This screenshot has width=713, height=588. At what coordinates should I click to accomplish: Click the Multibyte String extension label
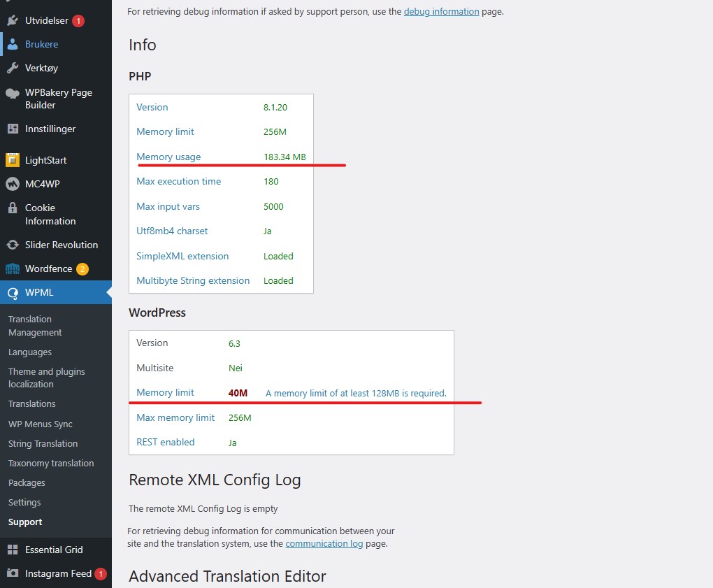tap(193, 280)
